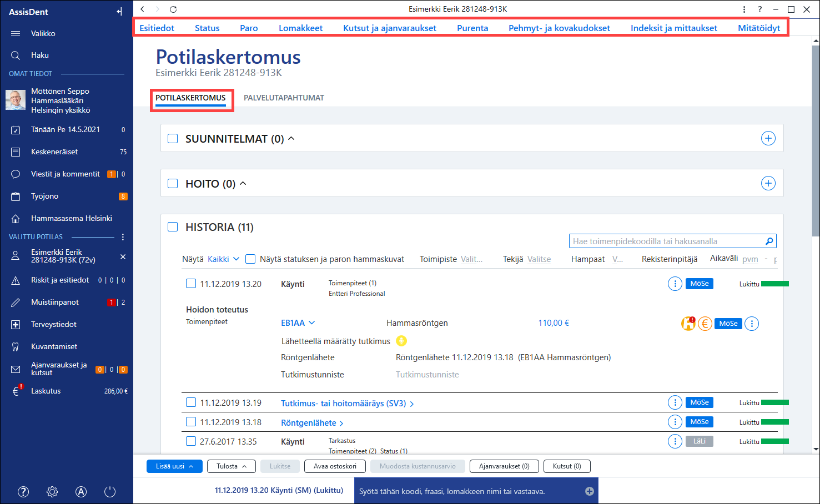Click plus icon in the command input bar
This screenshot has height=504, width=820.
pos(590,491)
